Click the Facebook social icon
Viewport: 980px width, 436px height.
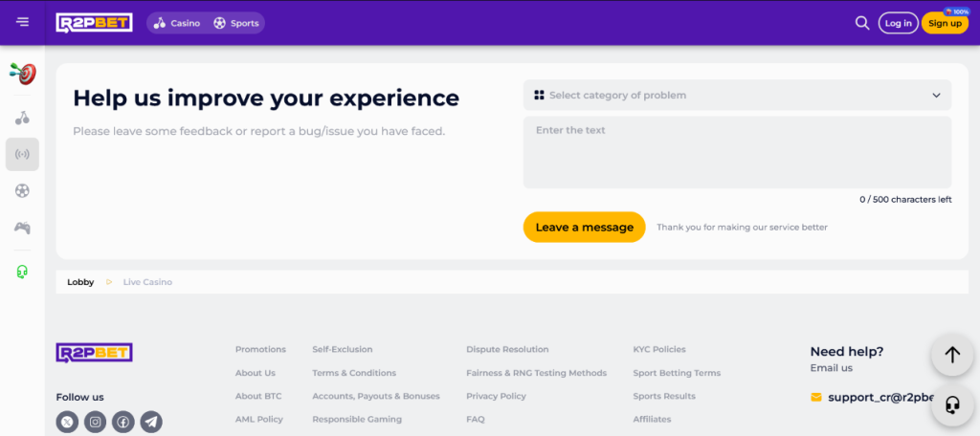coord(122,422)
